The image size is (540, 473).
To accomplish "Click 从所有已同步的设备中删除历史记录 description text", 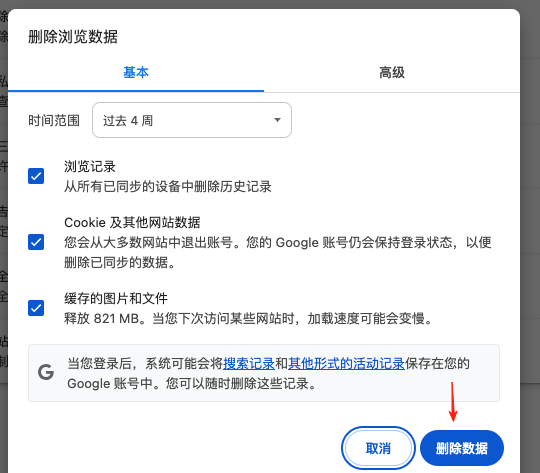I will pos(168,186).
